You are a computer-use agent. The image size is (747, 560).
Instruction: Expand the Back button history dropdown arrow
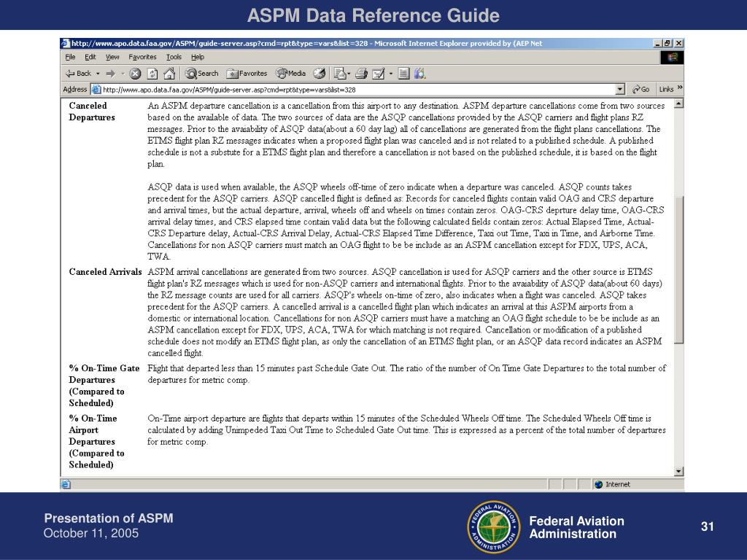pos(98,74)
